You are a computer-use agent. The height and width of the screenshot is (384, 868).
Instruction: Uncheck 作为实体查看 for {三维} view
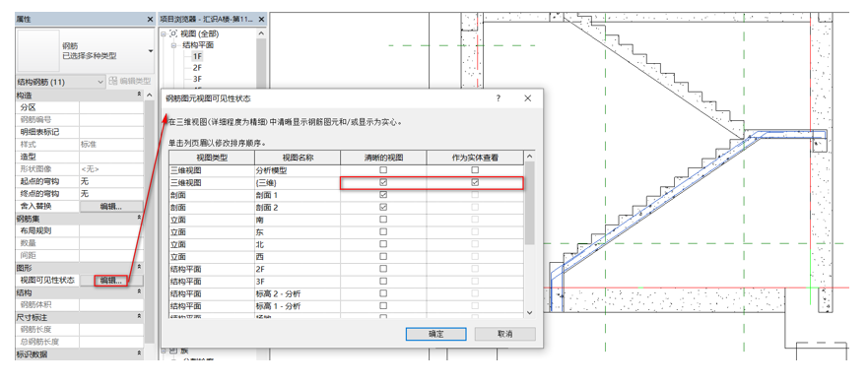[475, 182]
